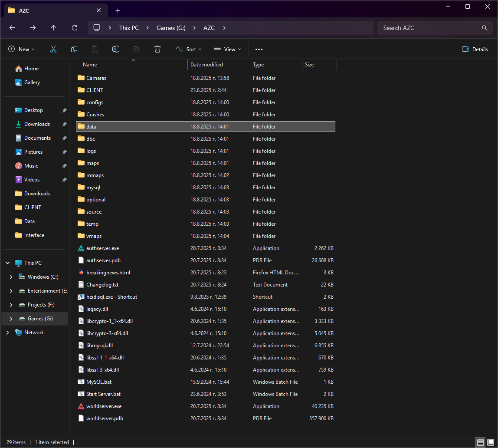The image size is (498, 448).
Task: Click the Cut scissors icon
Action: (x=53, y=49)
